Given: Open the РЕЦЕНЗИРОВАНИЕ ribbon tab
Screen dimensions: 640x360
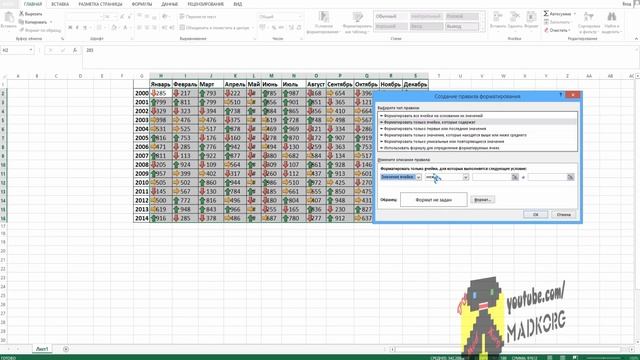Looking at the screenshot, I should [206, 4].
